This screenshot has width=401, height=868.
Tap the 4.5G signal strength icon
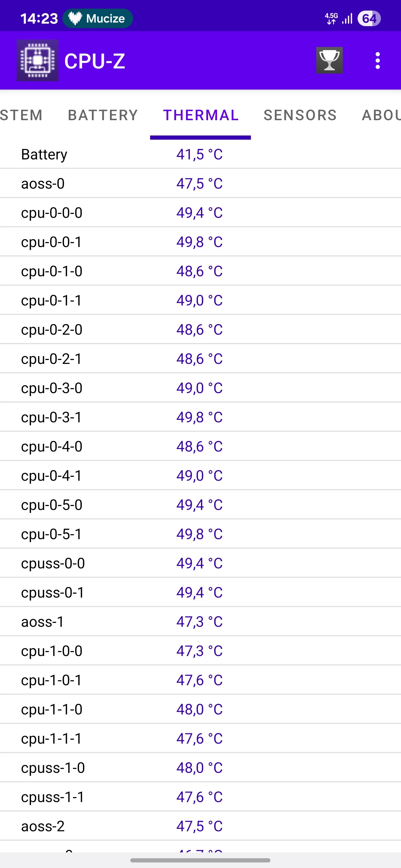[x=338, y=19]
